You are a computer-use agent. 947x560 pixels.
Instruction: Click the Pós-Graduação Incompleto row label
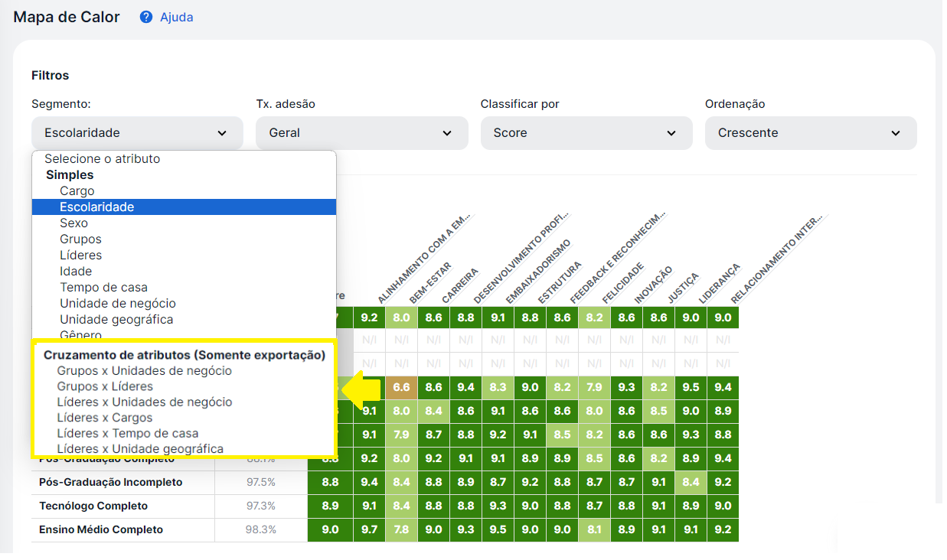click(110, 483)
